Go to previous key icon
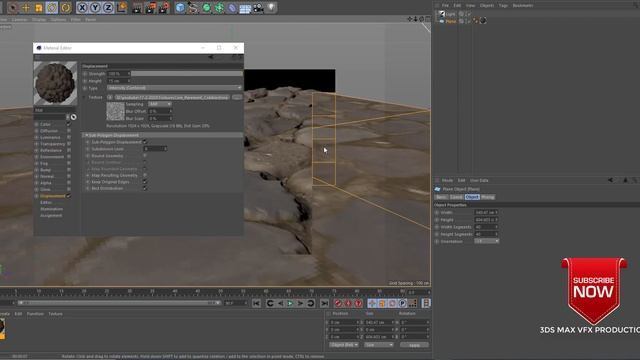 point(270,303)
